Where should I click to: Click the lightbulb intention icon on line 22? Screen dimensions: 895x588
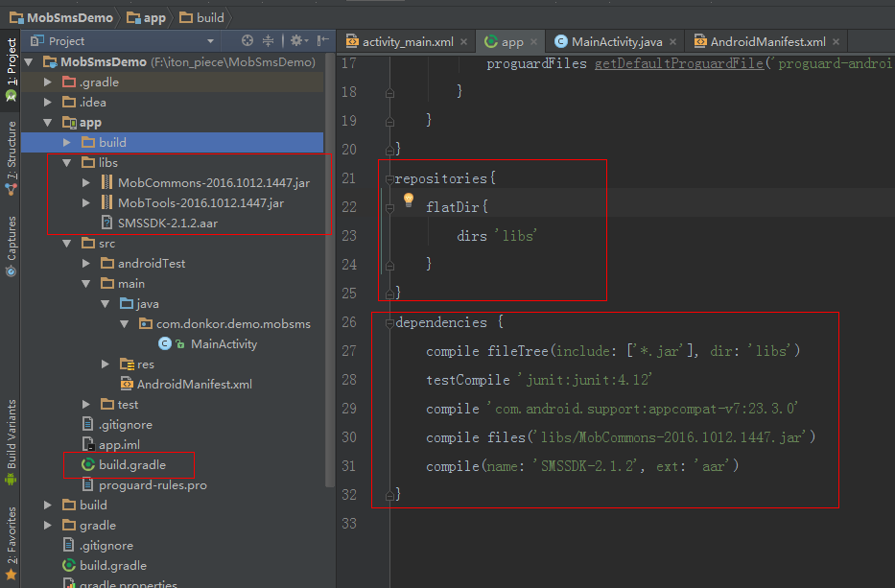tap(409, 200)
